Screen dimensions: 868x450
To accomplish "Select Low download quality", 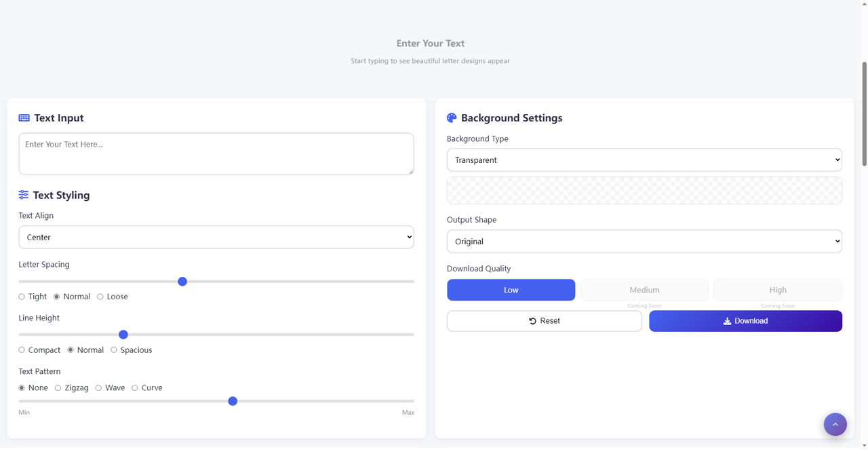I will (x=511, y=290).
